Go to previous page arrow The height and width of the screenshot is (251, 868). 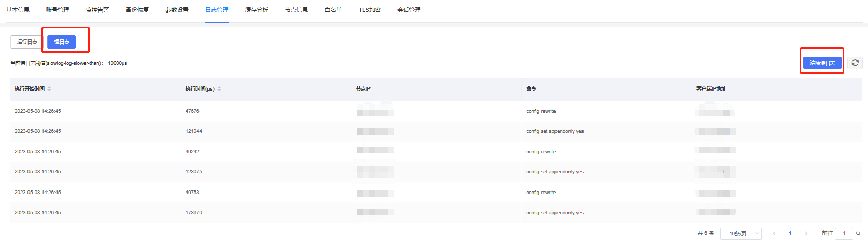click(774, 234)
